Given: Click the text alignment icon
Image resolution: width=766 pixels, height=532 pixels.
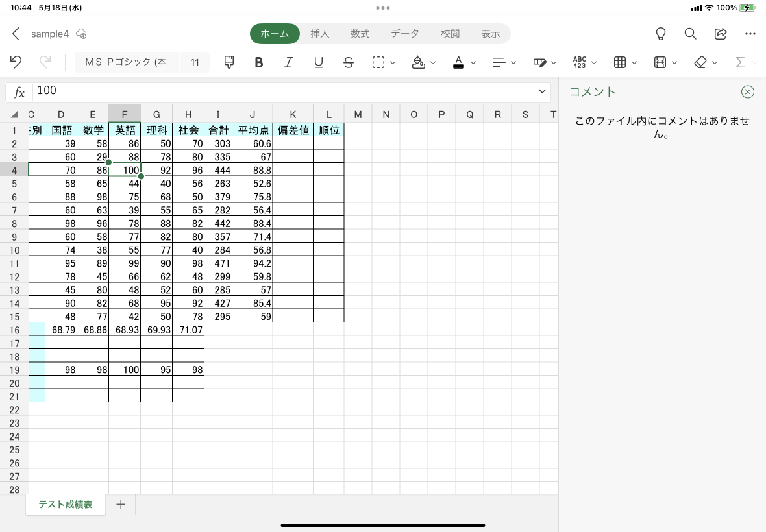Looking at the screenshot, I should click(x=499, y=62).
